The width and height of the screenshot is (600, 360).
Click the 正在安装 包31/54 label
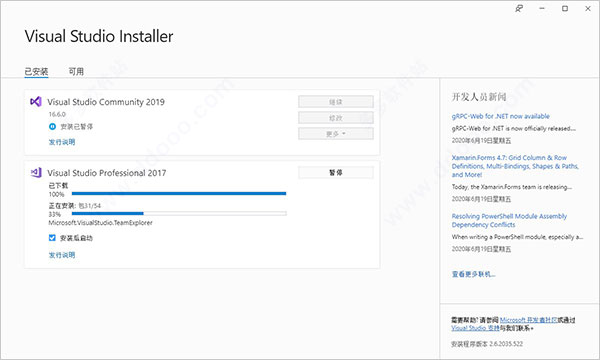[75, 205]
